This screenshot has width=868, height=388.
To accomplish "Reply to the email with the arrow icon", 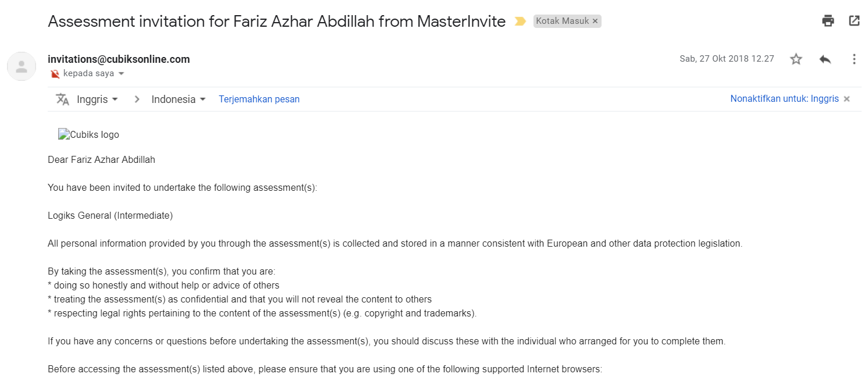I will point(825,59).
